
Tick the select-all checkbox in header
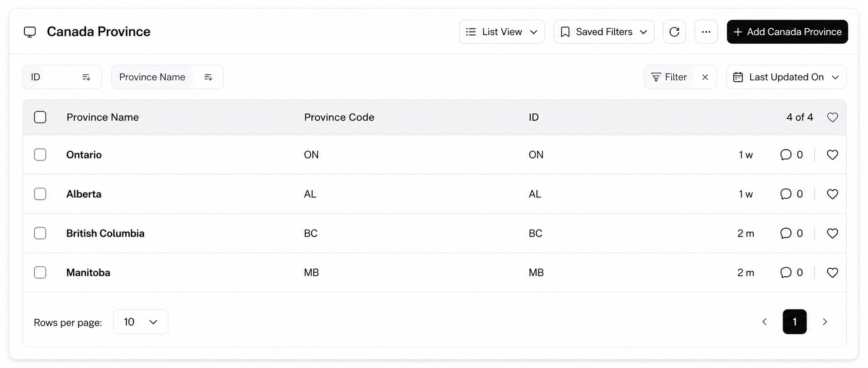pyautogui.click(x=40, y=117)
